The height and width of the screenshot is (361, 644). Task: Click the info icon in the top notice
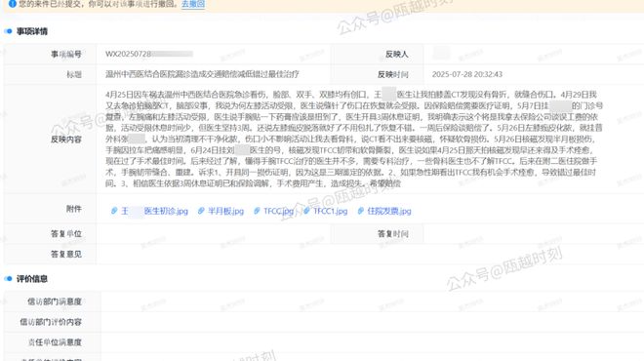(13, 4)
